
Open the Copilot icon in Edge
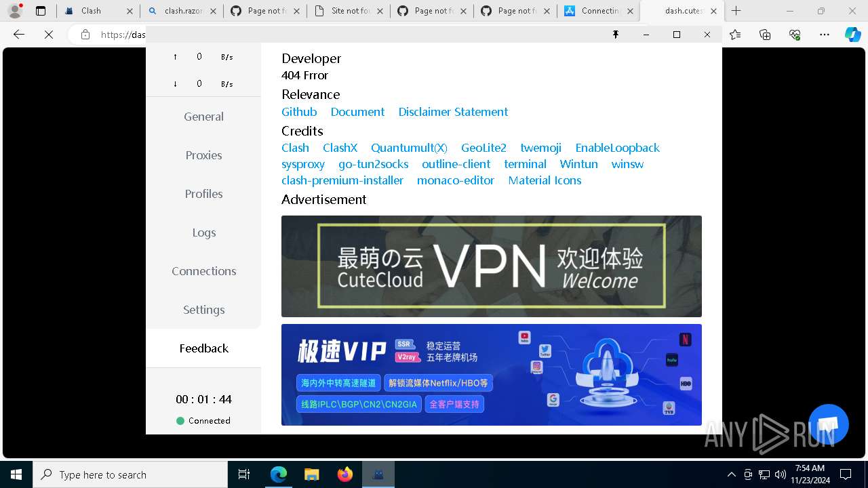point(852,35)
